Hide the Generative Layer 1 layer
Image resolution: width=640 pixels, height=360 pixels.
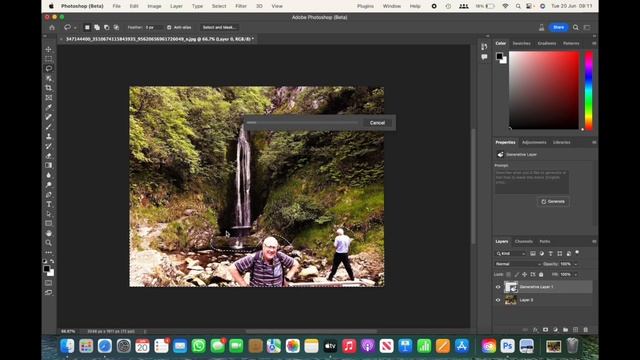pyautogui.click(x=498, y=287)
